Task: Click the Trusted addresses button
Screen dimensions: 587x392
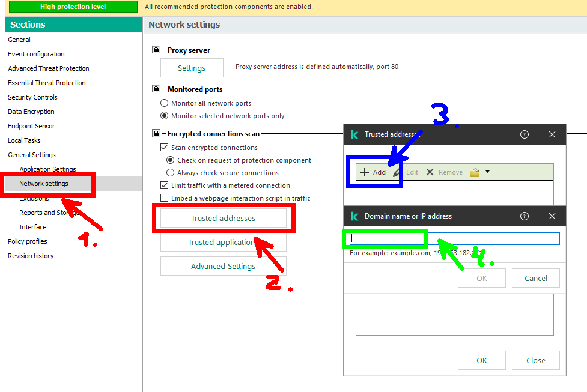Action: (x=223, y=218)
